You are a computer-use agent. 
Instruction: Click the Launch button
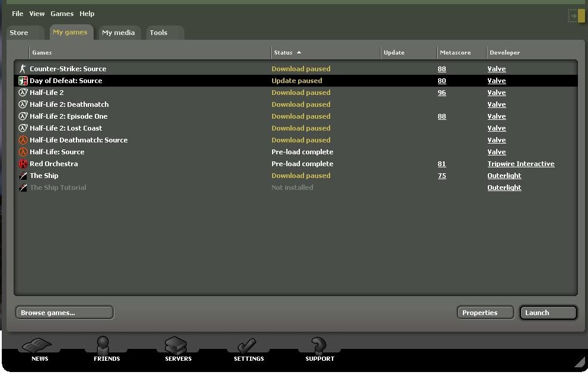click(548, 313)
